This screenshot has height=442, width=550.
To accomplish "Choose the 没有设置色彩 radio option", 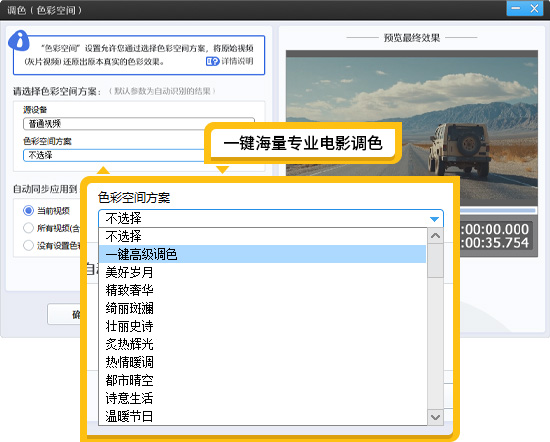I will (x=28, y=245).
